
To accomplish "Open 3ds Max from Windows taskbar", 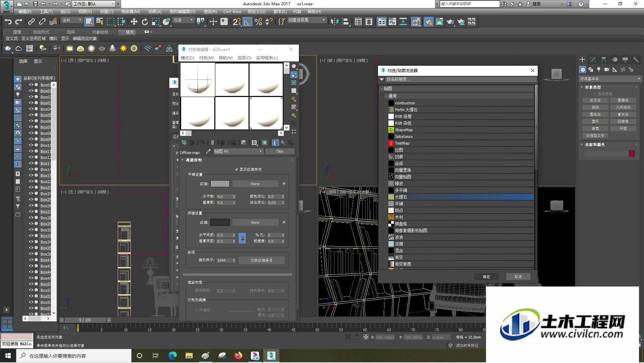I will 271,356.
